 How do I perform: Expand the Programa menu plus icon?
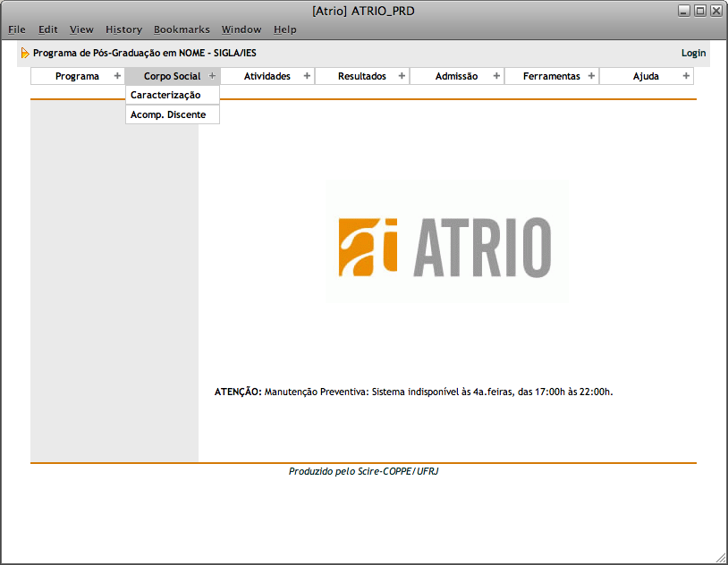pos(117,76)
